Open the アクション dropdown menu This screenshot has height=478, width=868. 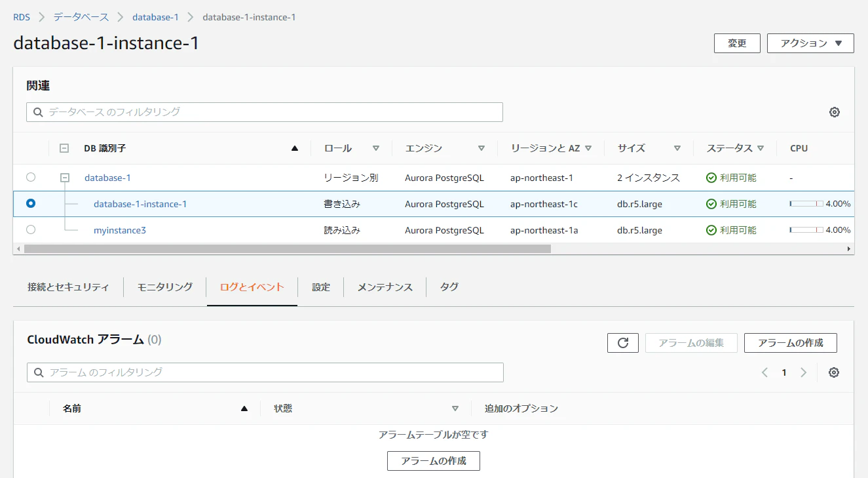point(810,43)
